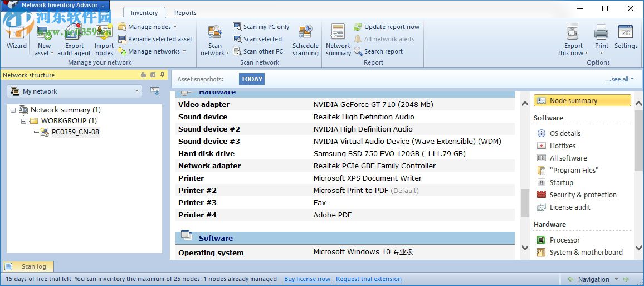Navigate back with green left arrow
This screenshot has width=644, height=286.
click(x=570, y=279)
